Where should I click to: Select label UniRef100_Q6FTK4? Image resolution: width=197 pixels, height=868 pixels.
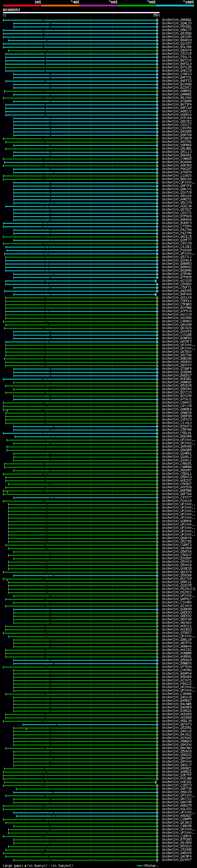(x=177, y=494)
